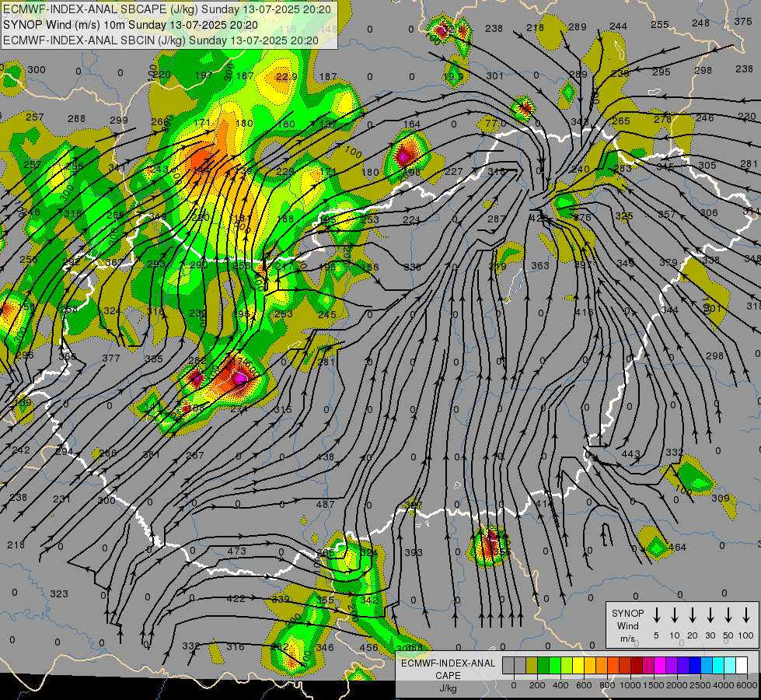Click the SBCAPE title line in the header
The width and height of the screenshot is (761, 700).
pyautogui.click(x=167, y=9)
